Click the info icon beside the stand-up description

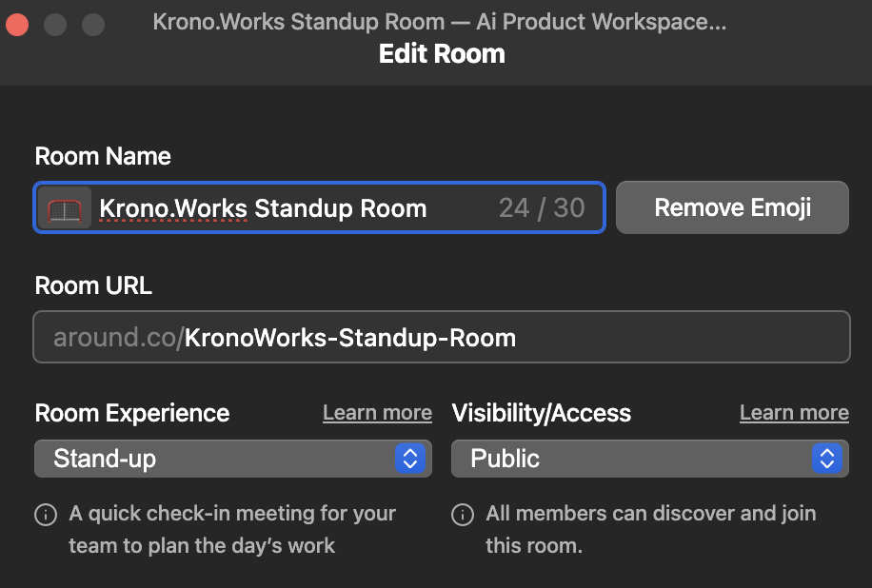pyautogui.click(x=45, y=515)
